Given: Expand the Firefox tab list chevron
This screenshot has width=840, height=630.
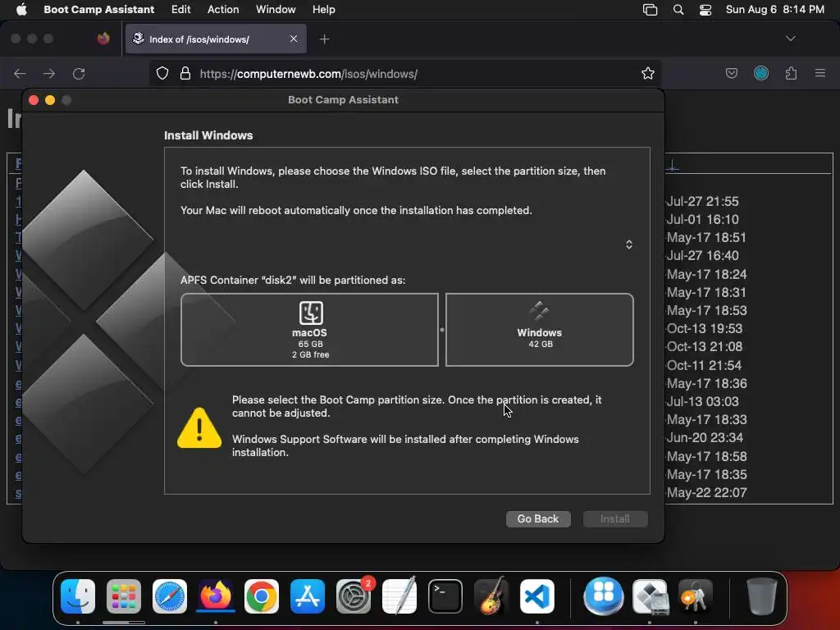Looking at the screenshot, I should (x=791, y=39).
